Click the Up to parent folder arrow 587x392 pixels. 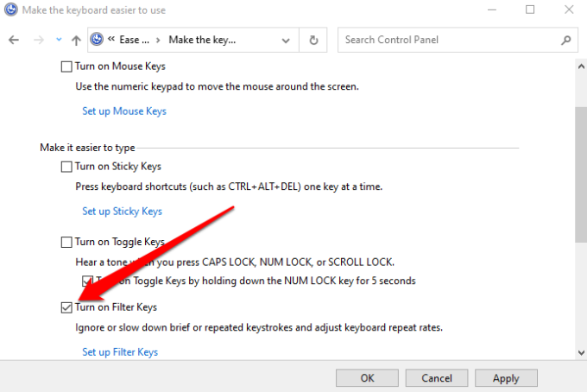pyautogui.click(x=76, y=40)
